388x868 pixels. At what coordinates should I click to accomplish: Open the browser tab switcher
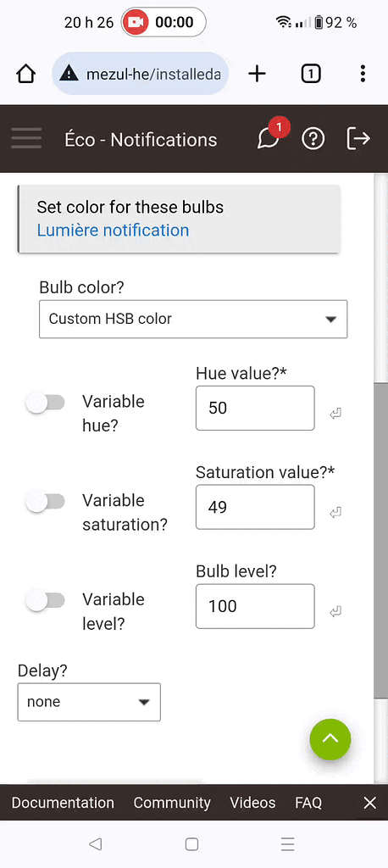coord(311,73)
